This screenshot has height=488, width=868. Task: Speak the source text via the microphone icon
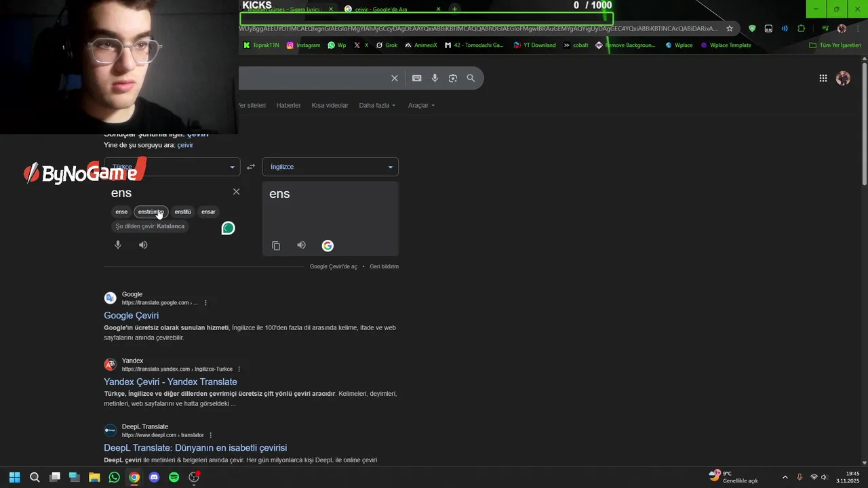[118, 245]
